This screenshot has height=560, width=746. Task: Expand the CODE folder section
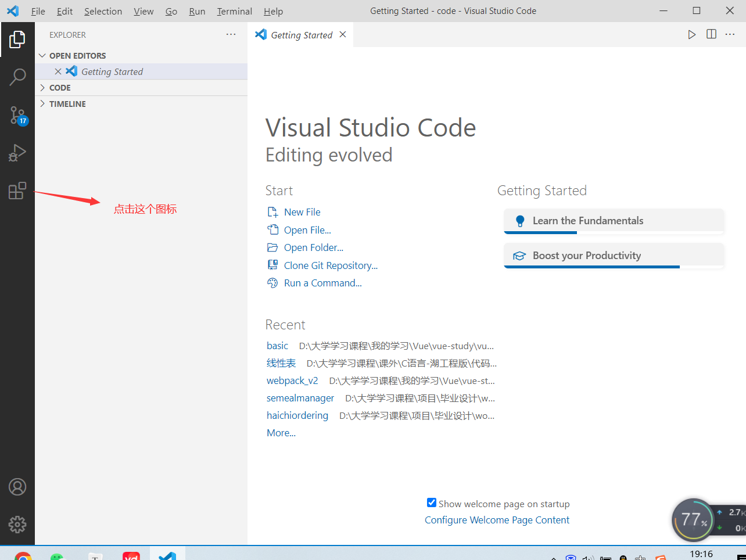tap(141, 88)
